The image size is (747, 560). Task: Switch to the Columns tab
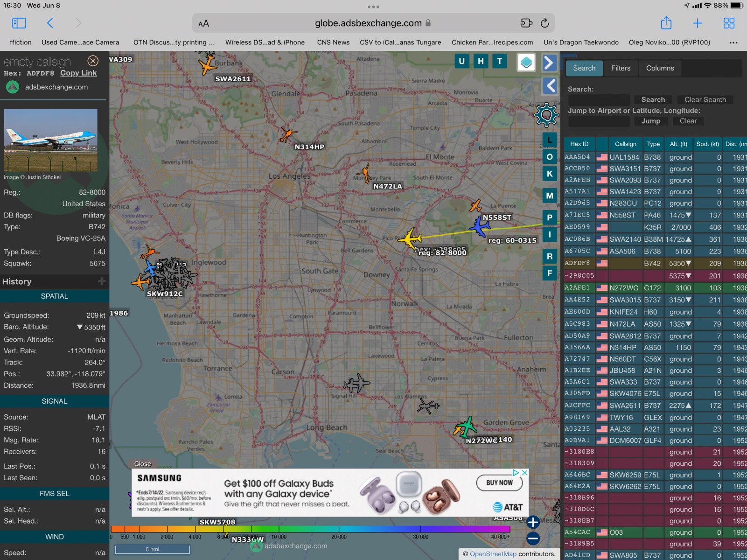(x=660, y=68)
